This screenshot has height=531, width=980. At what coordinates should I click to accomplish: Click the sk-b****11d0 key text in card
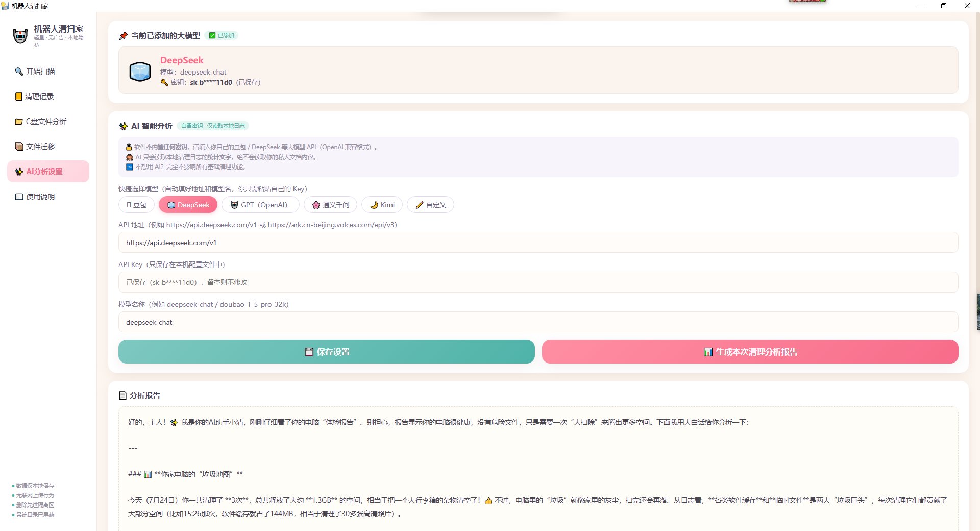point(211,82)
